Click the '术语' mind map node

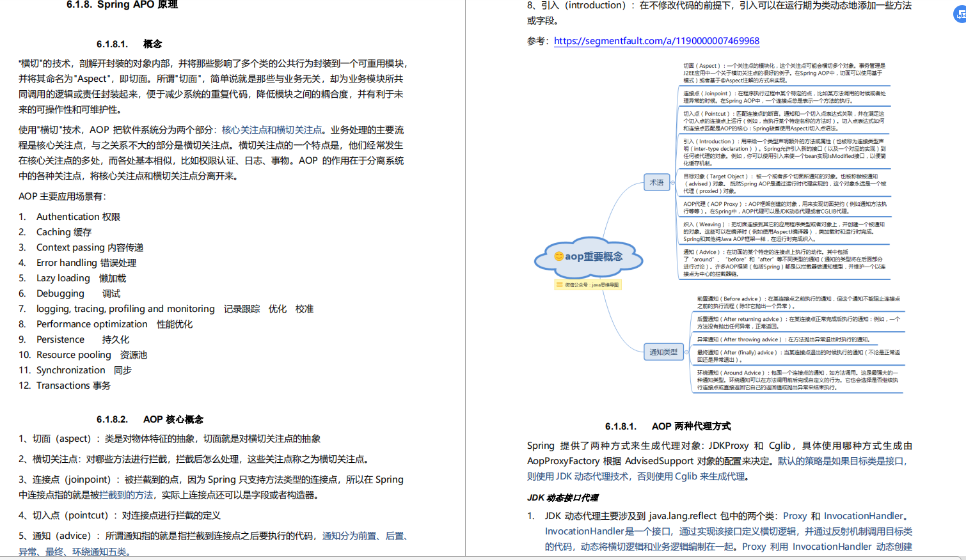pos(657,182)
